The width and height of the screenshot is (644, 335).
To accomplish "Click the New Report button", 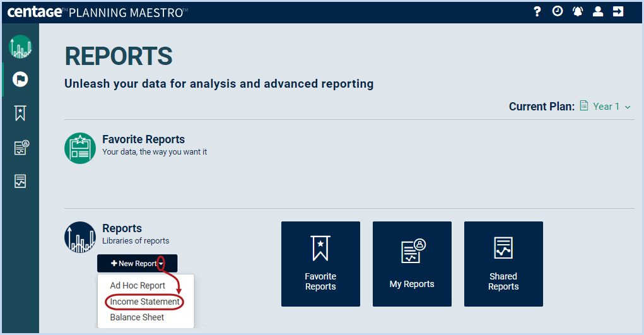I will 137,264.
